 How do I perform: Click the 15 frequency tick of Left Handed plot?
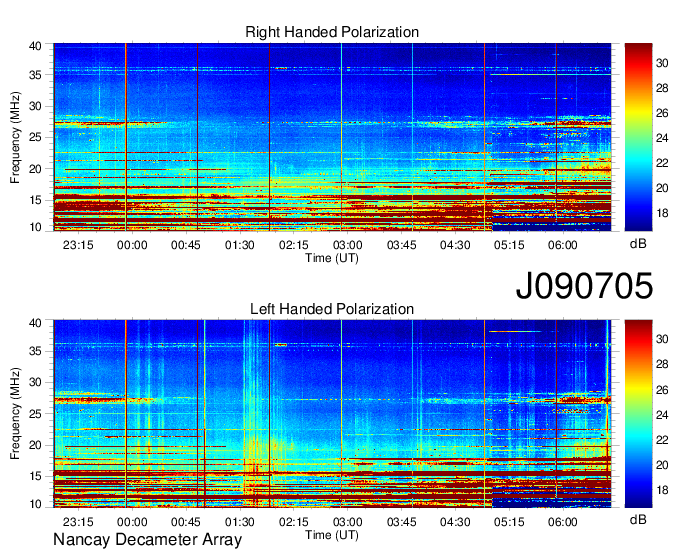35,477
